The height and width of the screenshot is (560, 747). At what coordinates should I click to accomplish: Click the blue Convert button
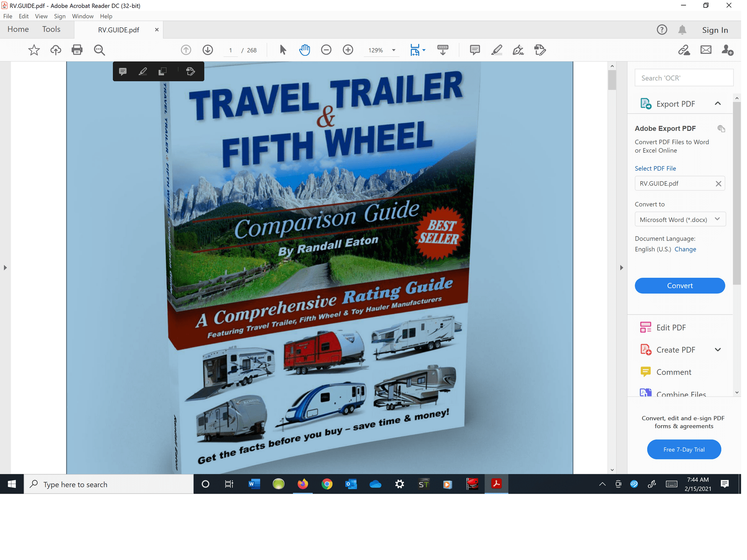[x=680, y=286]
